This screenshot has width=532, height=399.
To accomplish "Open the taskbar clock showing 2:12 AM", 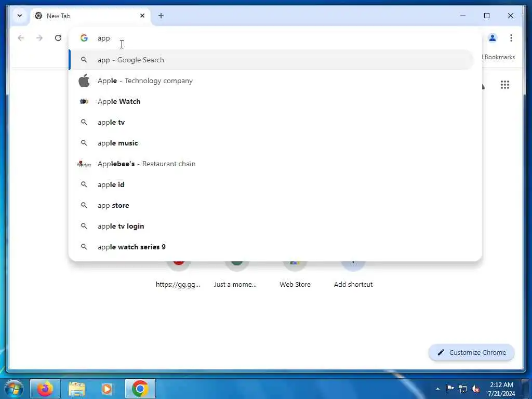I will (501, 389).
